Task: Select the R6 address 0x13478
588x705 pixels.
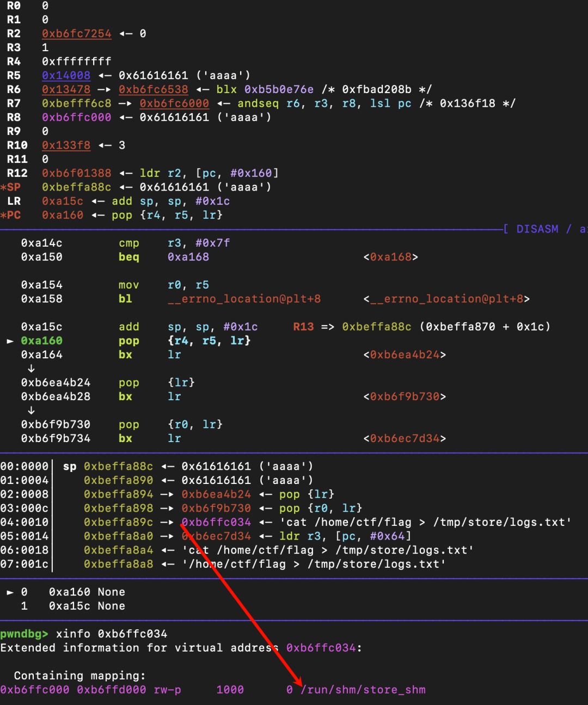Action: click(66, 89)
